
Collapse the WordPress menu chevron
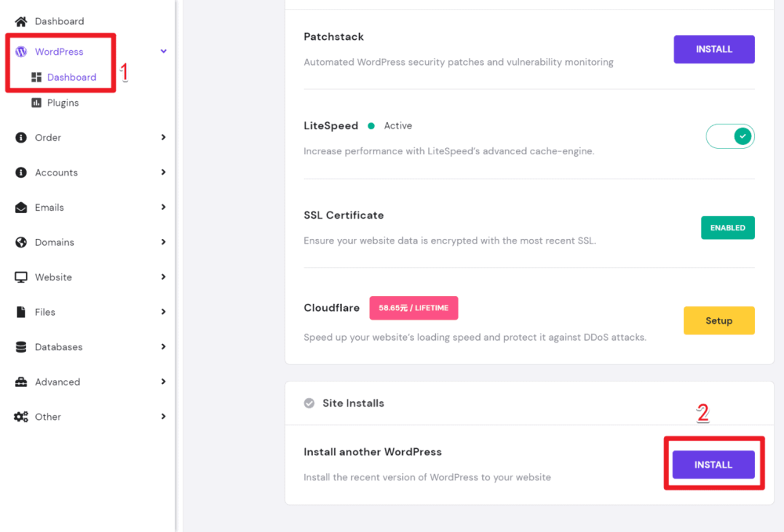(164, 52)
